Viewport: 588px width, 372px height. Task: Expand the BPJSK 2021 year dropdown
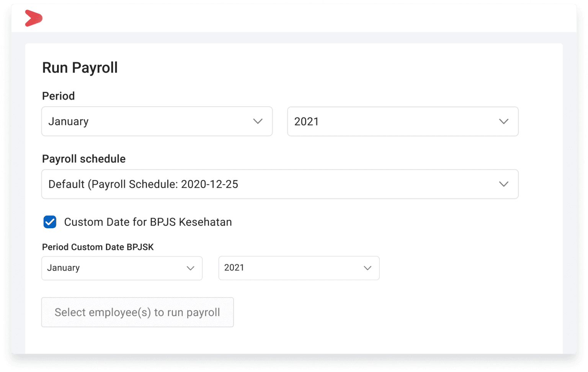(299, 268)
